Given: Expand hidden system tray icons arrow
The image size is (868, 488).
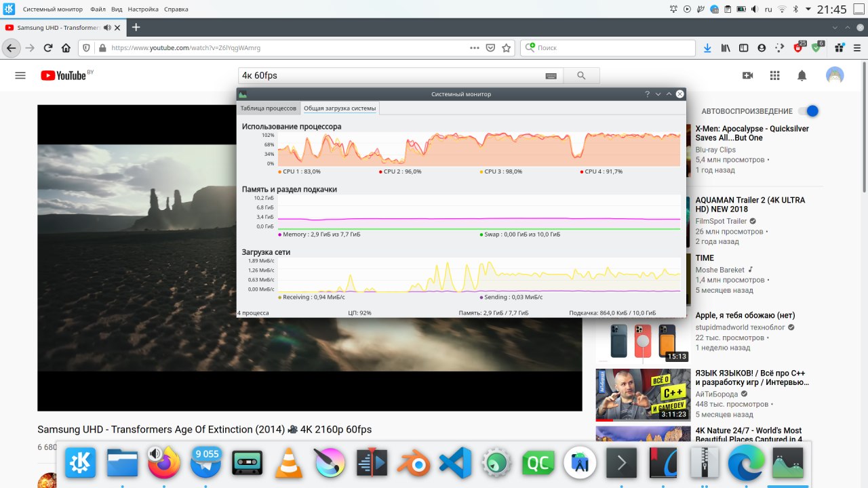Looking at the screenshot, I should pyautogui.click(x=808, y=9).
